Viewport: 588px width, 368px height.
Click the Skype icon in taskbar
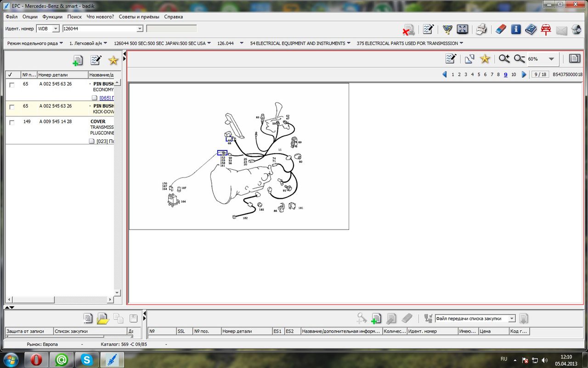[x=86, y=360]
